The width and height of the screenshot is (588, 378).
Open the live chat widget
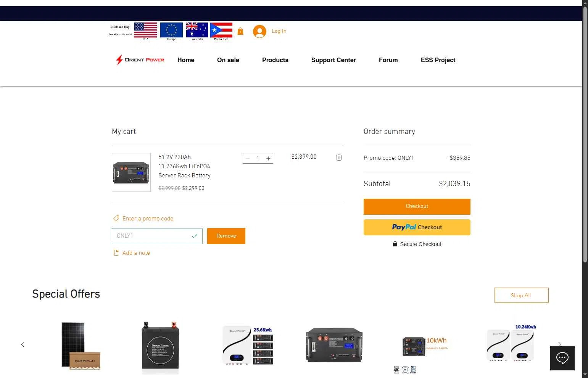pos(562,358)
